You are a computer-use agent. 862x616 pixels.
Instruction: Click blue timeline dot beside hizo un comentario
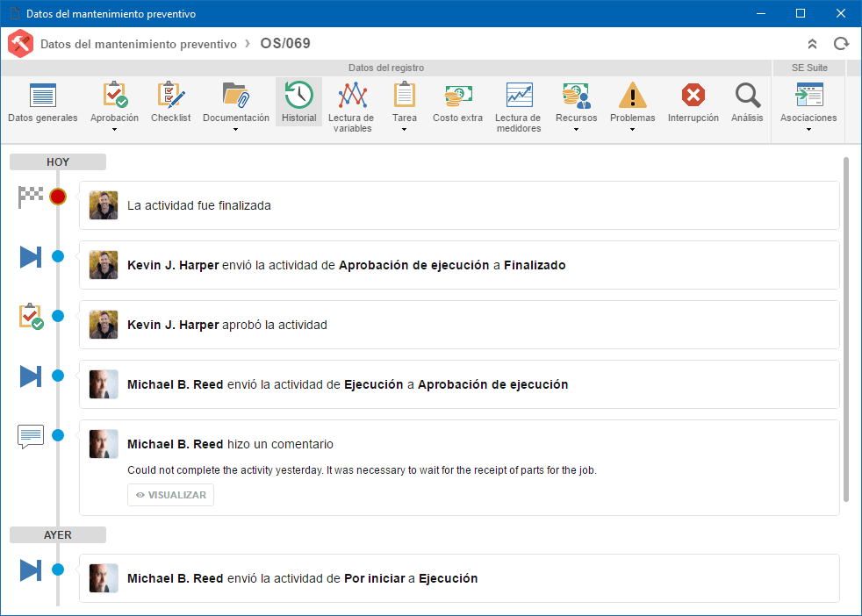pyautogui.click(x=58, y=436)
